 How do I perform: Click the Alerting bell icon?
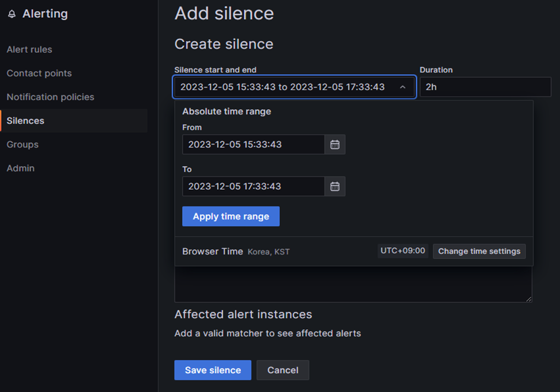click(12, 14)
